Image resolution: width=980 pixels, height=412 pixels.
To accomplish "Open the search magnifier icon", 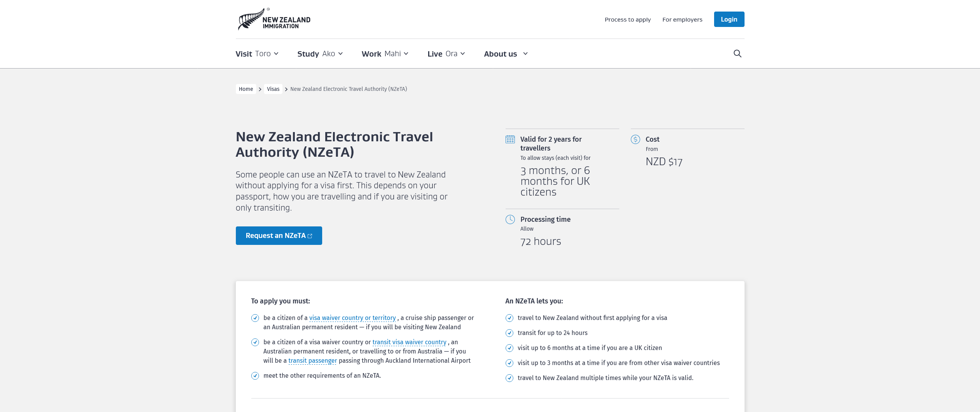I will 737,53.
